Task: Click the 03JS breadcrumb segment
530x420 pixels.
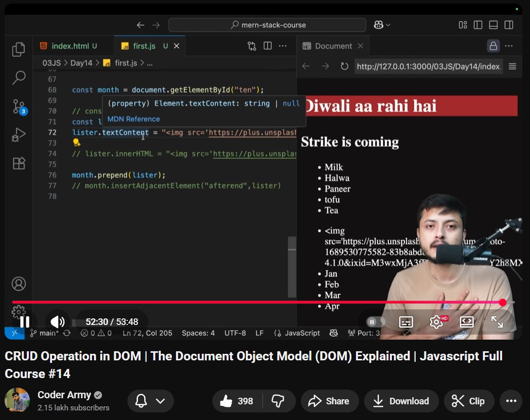Action: [52, 63]
